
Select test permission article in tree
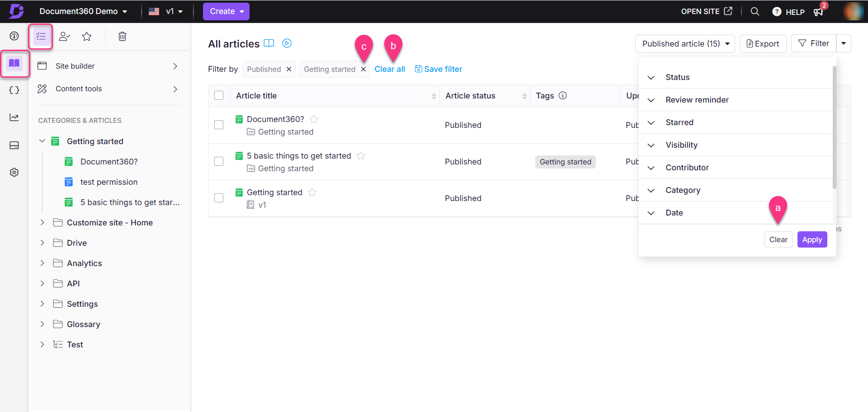point(109,182)
